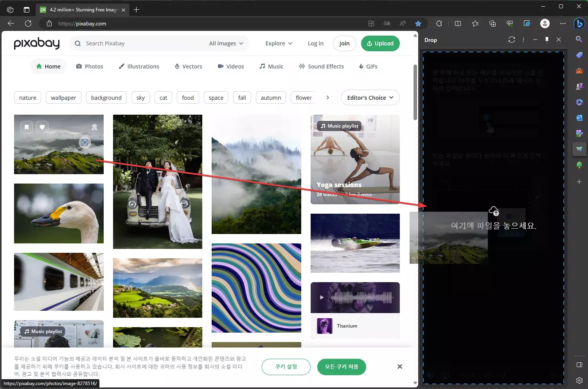Refresh the Drop panel
The height and width of the screenshot is (389, 588).
point(512,40)
